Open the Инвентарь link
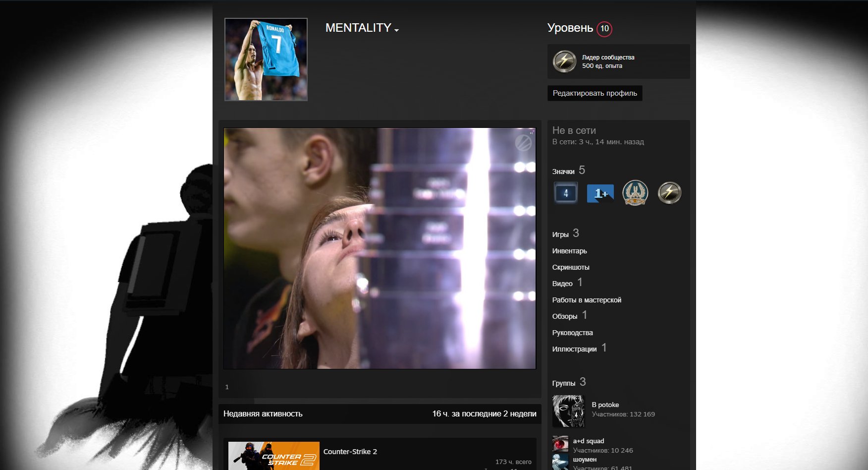This screenshot has width=868, height=470. [x=569, y=251]
